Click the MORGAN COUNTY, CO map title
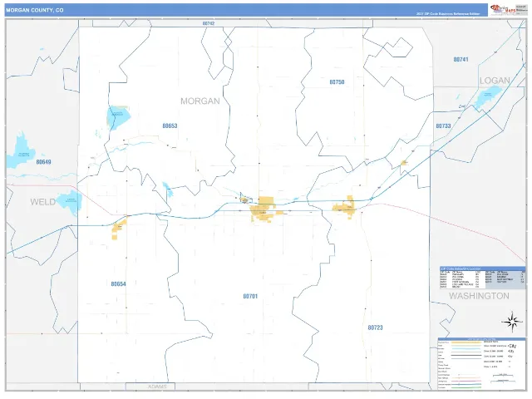532x399 pixels. (35, 10)
